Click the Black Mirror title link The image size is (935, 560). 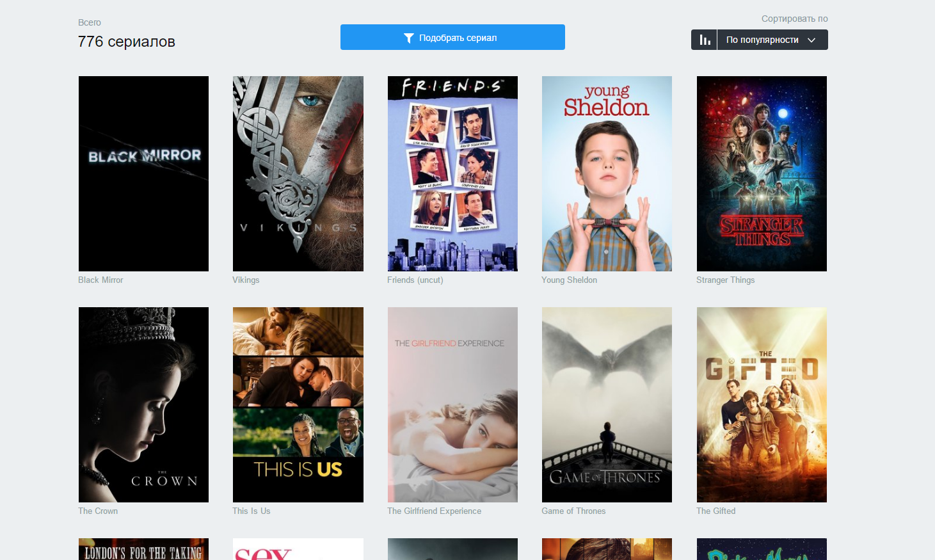pyautogui.click(x=100, y=280)
